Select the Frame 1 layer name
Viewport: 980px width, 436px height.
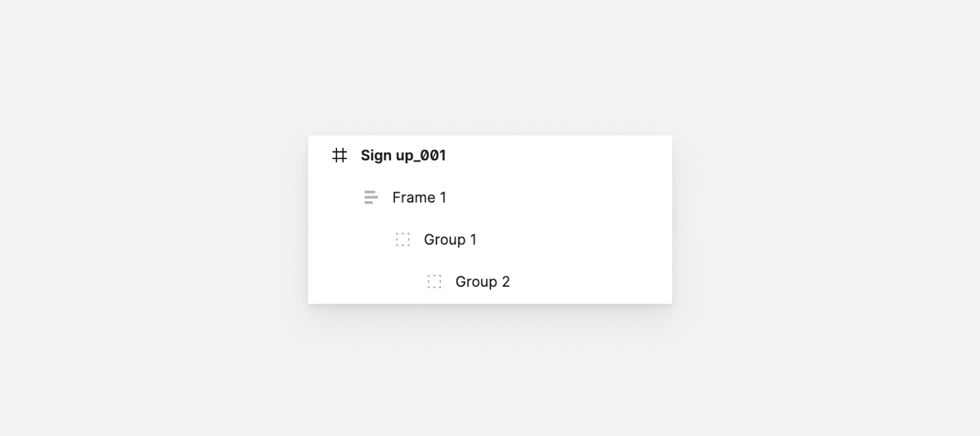coord(419,197)
